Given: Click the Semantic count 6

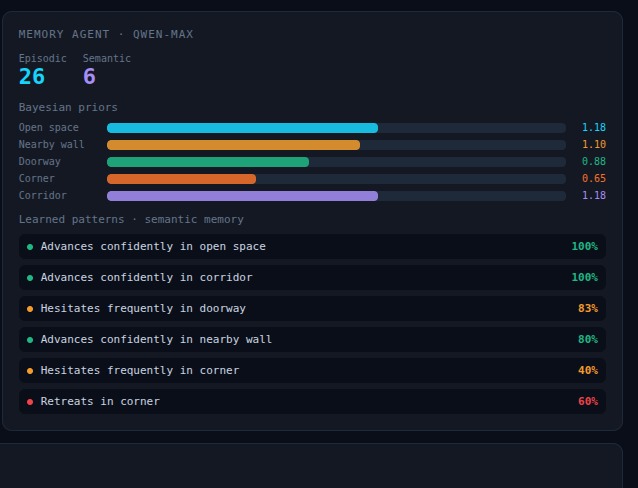Looking at the screenshot, I should coord(89,77).
